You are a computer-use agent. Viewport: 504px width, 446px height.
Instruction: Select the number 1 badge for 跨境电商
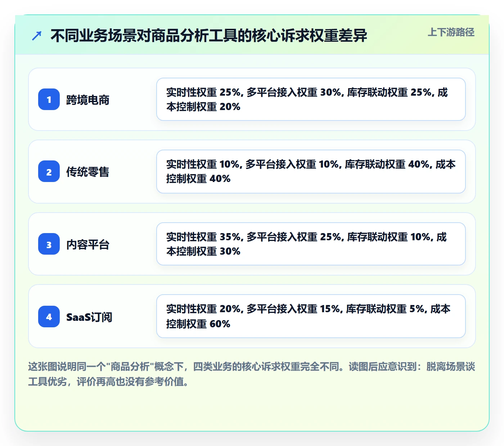click(49, 99)
